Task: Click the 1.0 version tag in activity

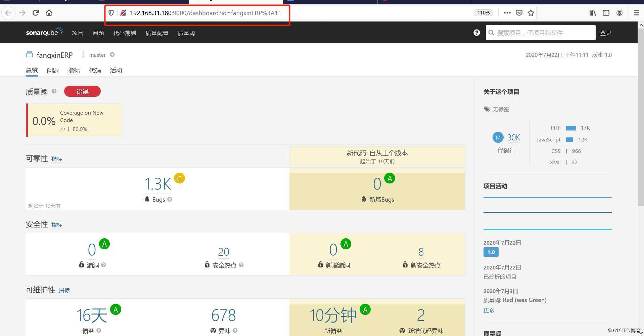Action: click(491, 252)
